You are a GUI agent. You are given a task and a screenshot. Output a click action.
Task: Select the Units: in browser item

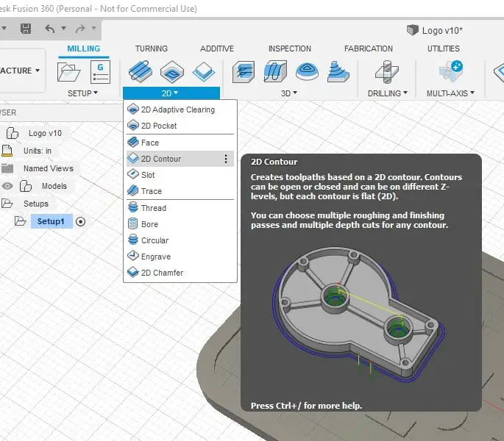pos(38,151)
